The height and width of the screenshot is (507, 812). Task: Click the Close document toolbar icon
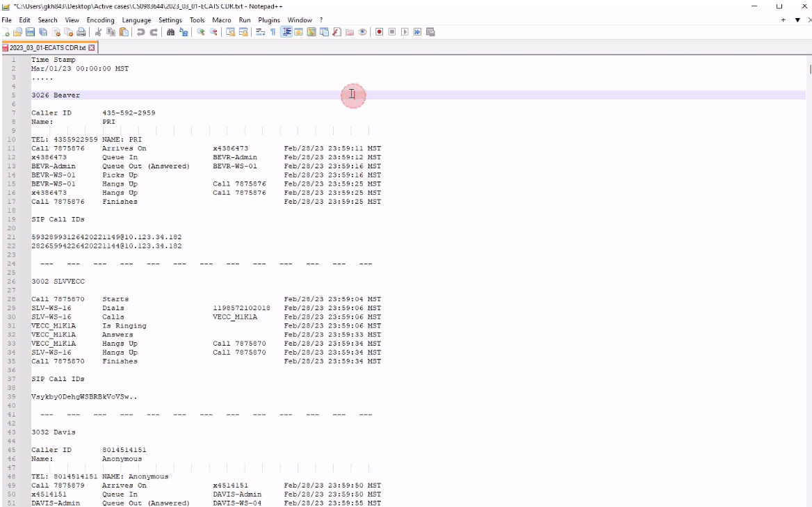click(56, 32)
